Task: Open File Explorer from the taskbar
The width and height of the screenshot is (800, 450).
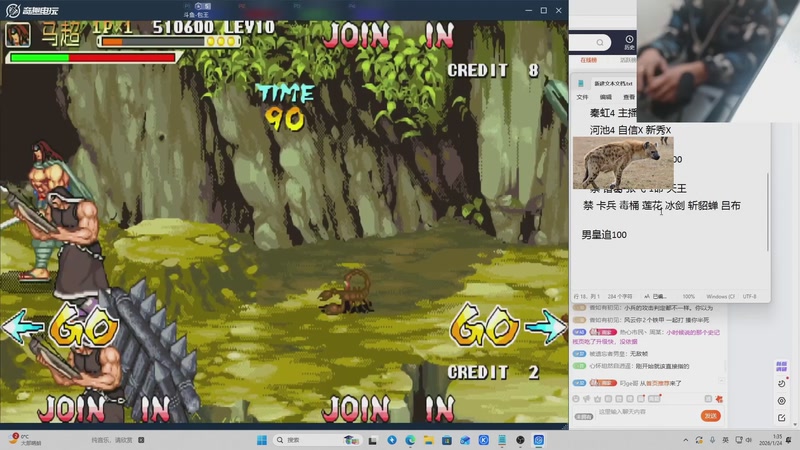Action: point(429,440)
